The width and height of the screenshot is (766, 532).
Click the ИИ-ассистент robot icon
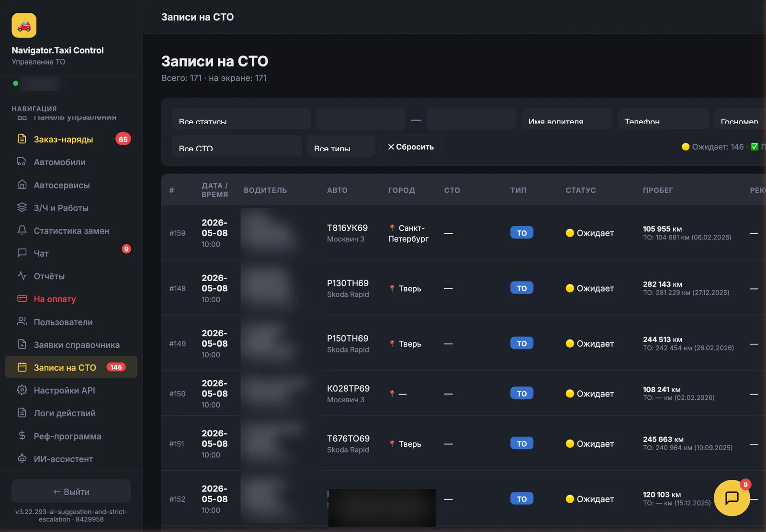click(22, 458)
